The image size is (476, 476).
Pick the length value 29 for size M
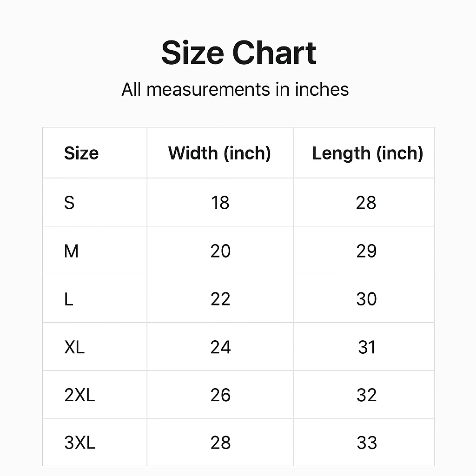click(x=366, y=251)
